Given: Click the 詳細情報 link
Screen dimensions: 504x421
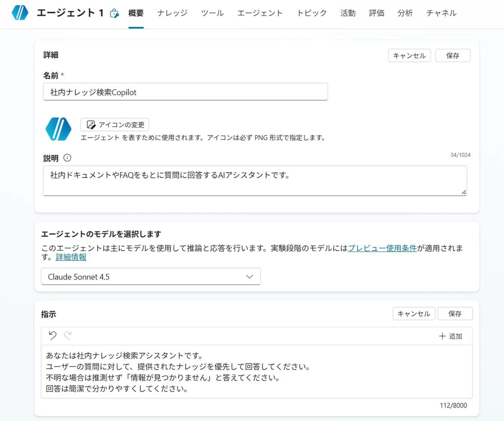Looking at the screenshot, I should (x=70, y=257).
